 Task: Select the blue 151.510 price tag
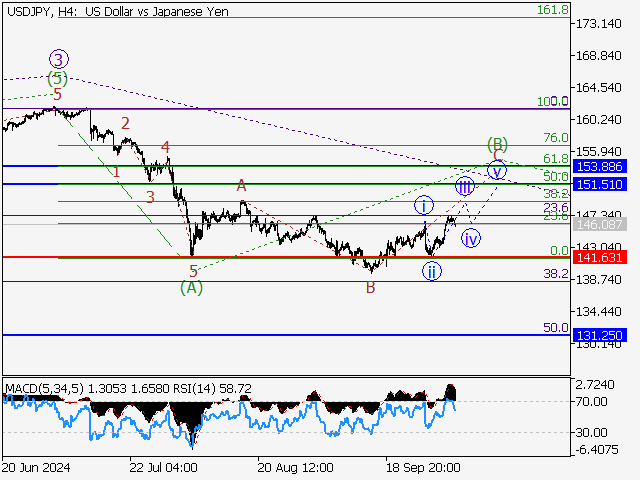pyautogui.click(x=600, y=184)
